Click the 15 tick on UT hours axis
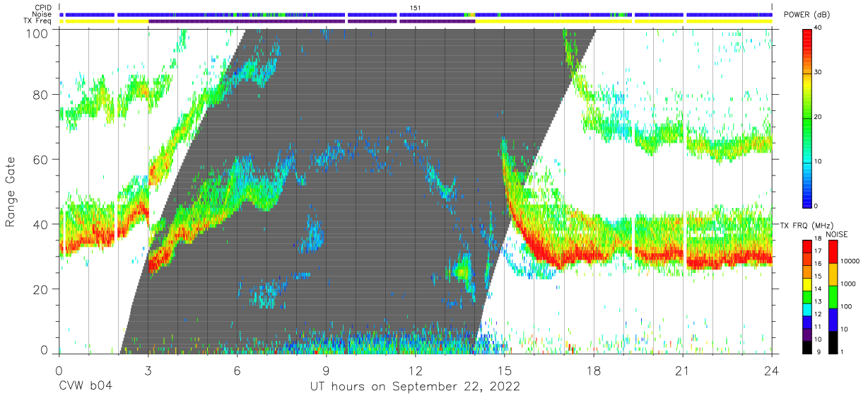Screen dimensions: 868x401 (x=505, y=370)
